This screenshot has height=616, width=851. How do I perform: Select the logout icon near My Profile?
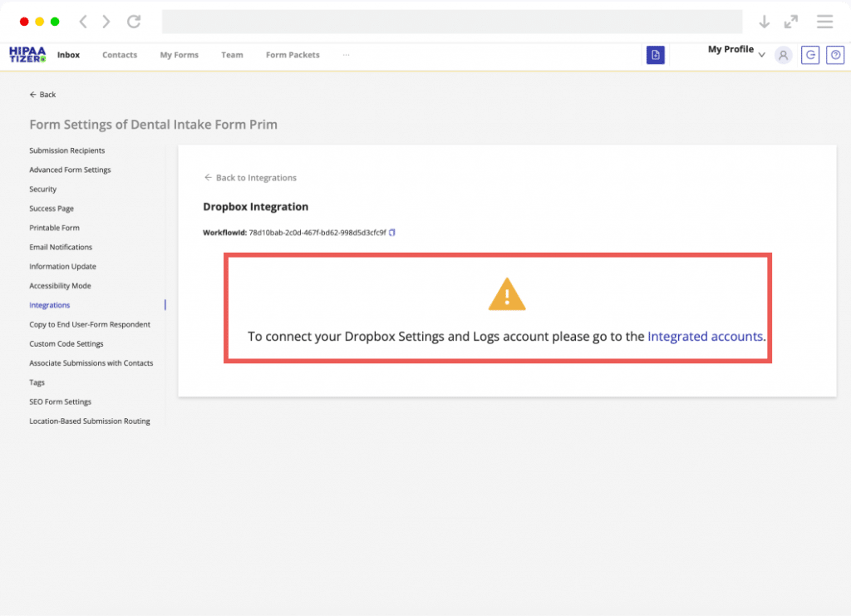[810, 55]
